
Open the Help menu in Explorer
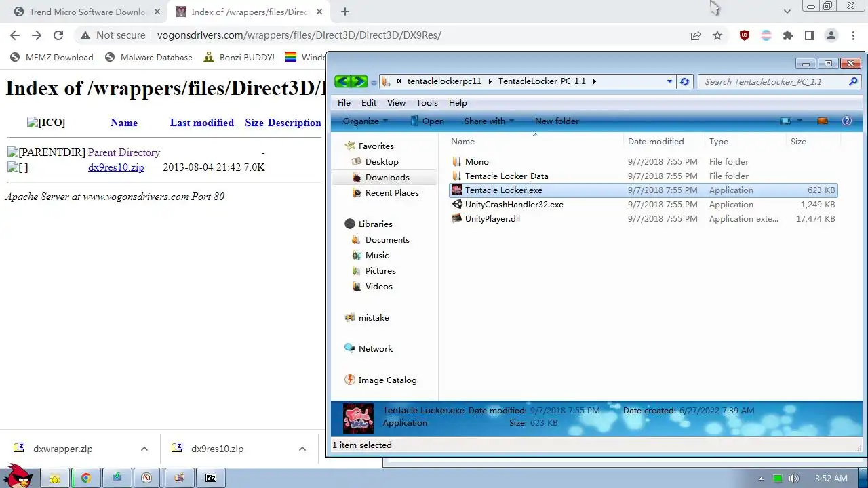point(458,103)
